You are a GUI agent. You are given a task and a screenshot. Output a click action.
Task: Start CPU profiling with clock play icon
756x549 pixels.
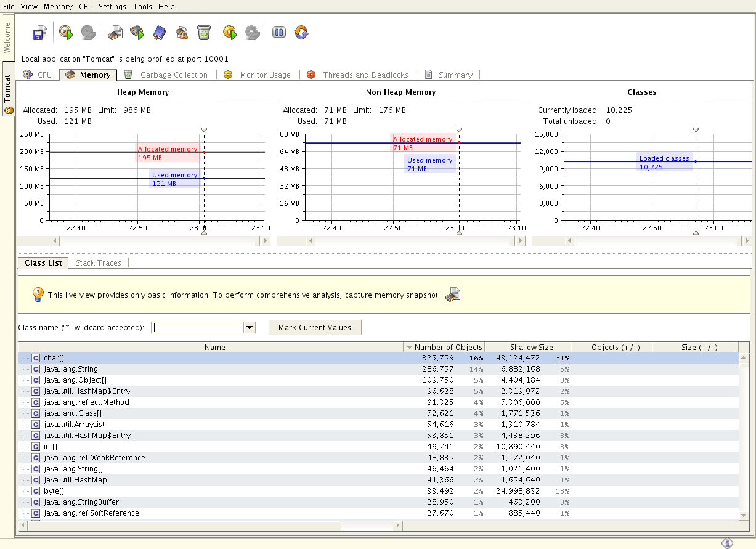(x=66, y=33)
